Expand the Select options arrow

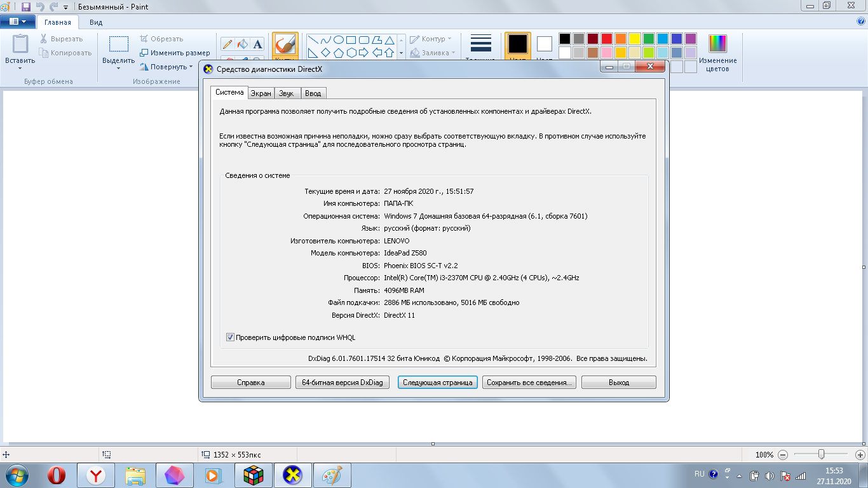119,67
